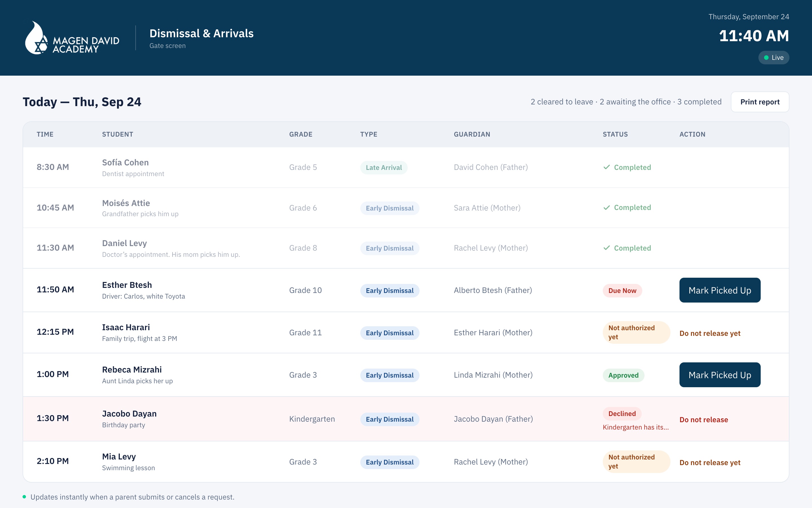Click the Magen David Academy logo
Image resolution: width=812 pixels, height=508 pixels.
(72, 38)
